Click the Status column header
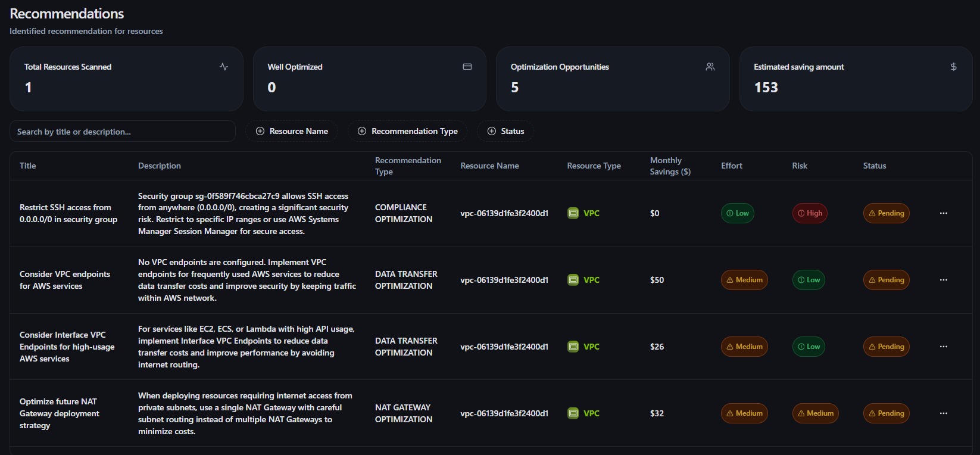The height and width of the screenshot is (455, 980). point(875,166)
